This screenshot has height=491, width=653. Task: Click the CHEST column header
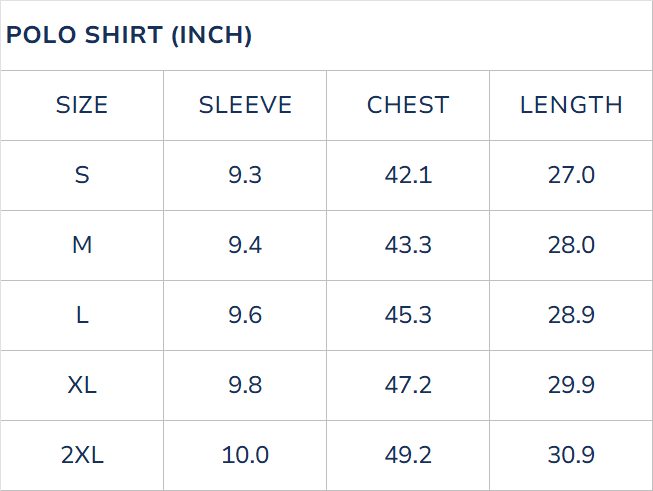click(408, 105)
